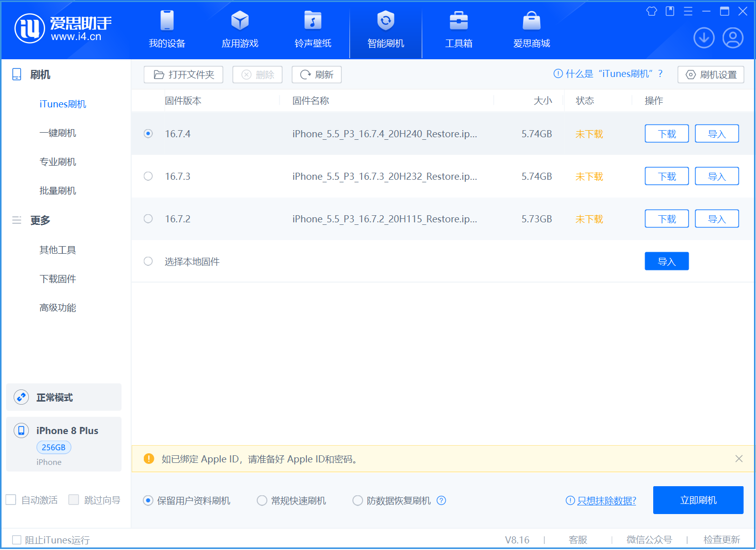
Task: Open the 只想抹除数据? link
Action: pyautogui.click(x=606, y=500)
